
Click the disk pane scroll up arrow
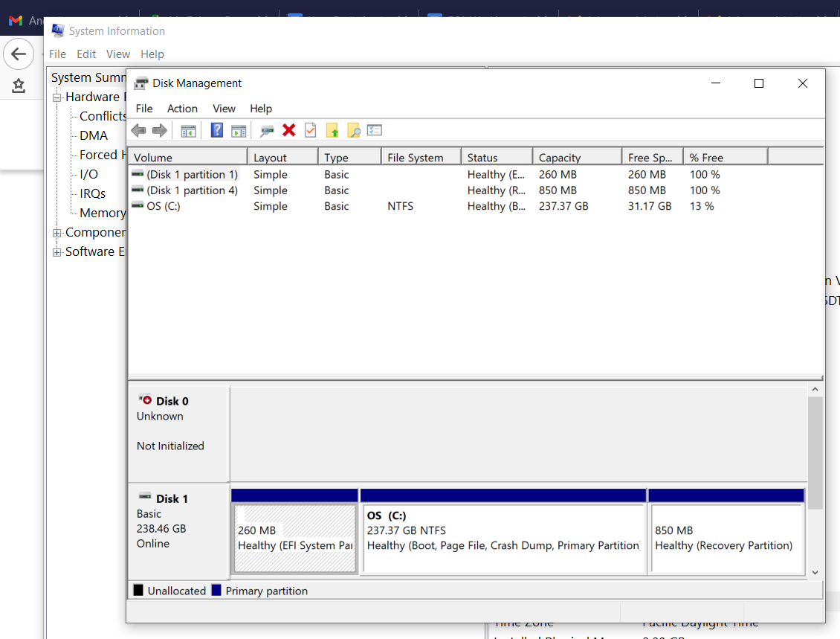tap(815, 389)
